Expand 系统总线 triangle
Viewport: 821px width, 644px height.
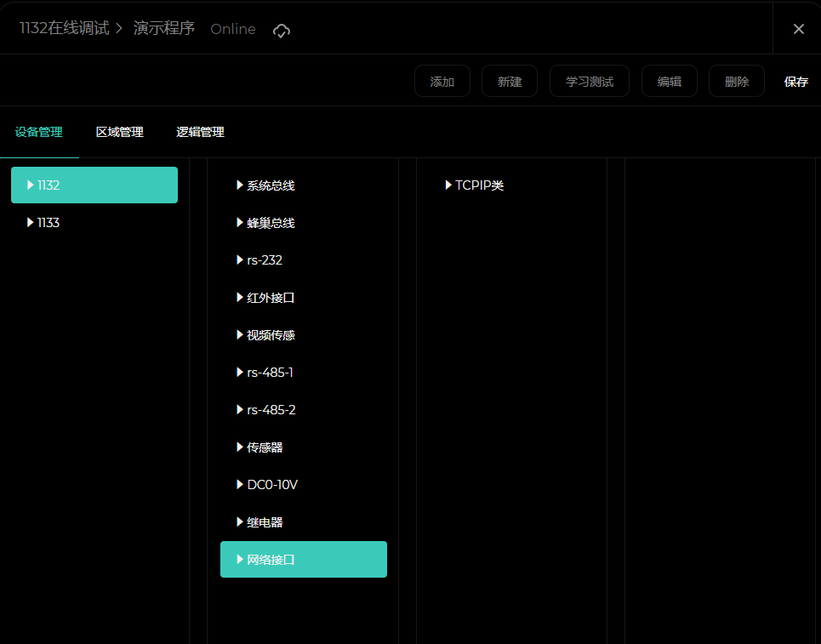(x=240, y=185)
